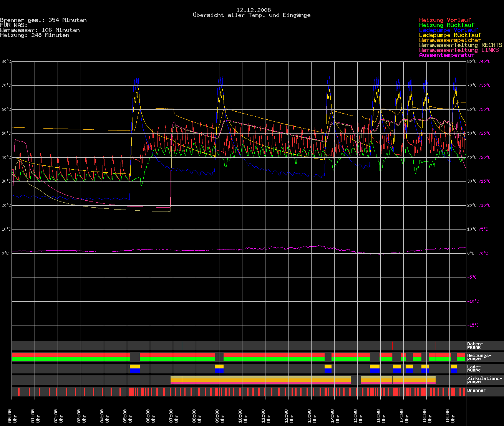Click the 09:00 Uhr time label
This screenshot has width=504, height=426.
220,416
